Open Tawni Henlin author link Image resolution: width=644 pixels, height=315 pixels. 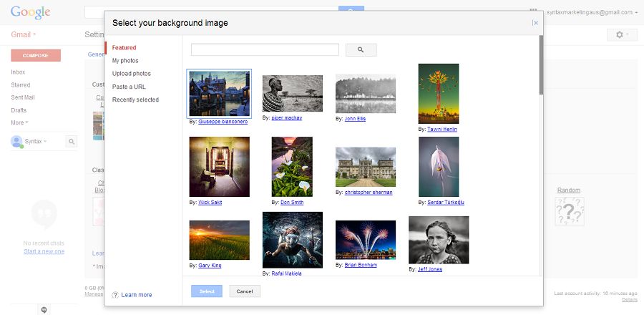click(x=442, y=130)
